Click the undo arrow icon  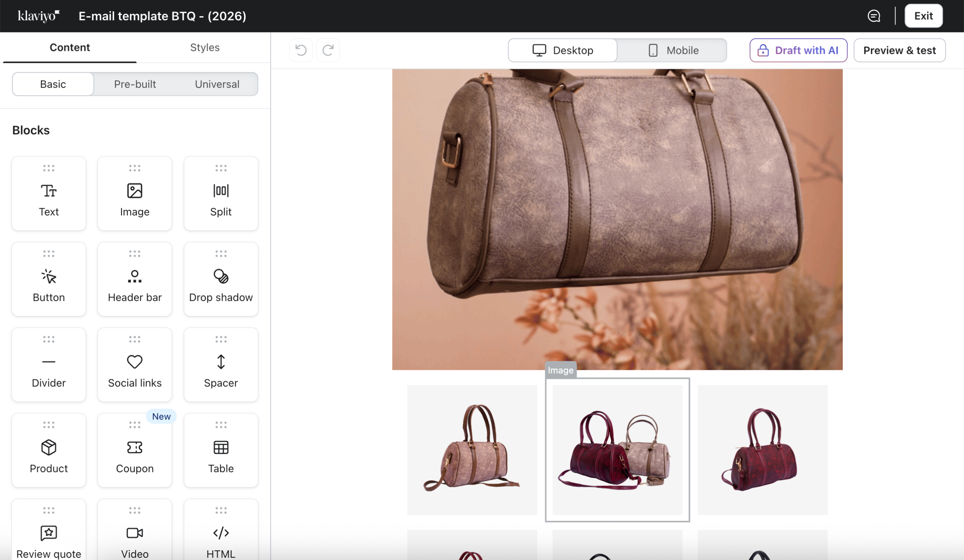[x=301, y=50]
